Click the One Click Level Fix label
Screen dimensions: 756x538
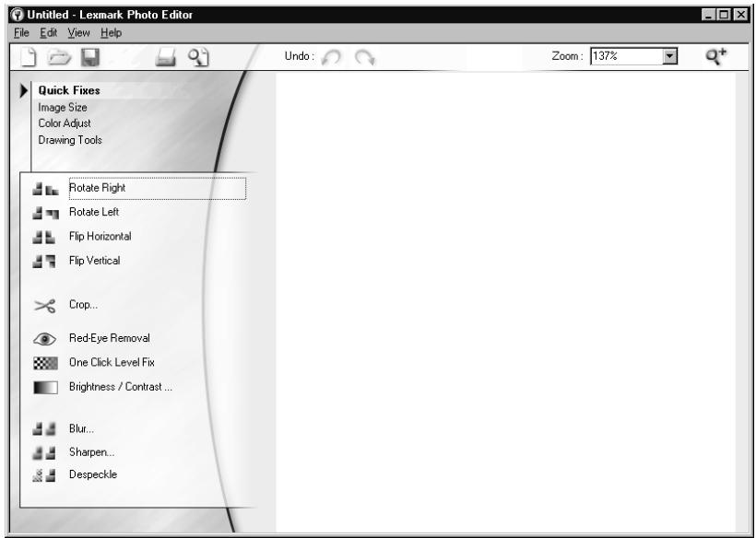(x=112, y=362)
